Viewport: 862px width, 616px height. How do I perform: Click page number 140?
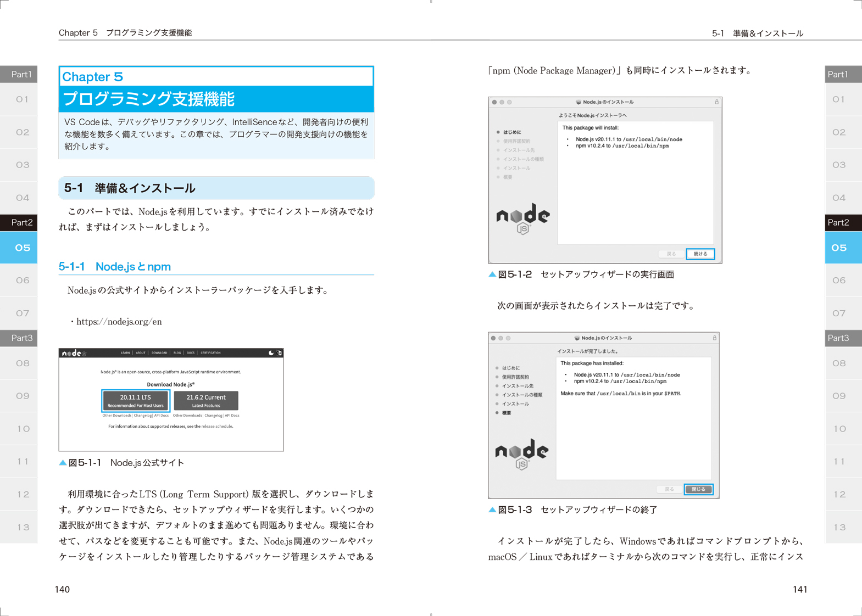(62, 589)
